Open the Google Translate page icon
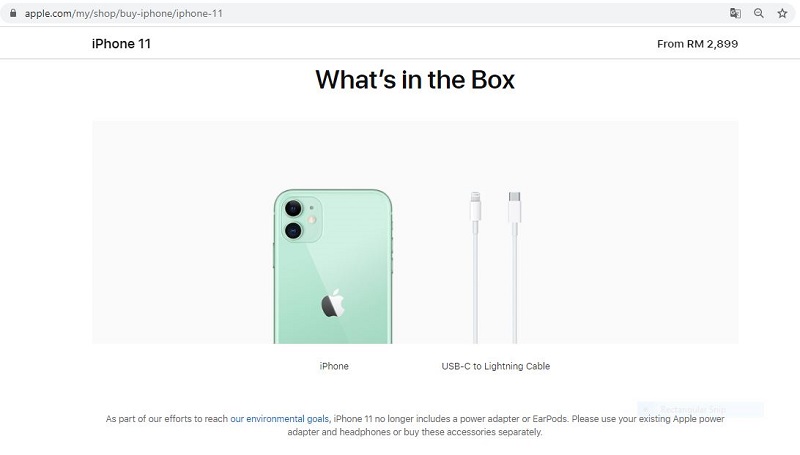Viewport: 800px width, 455px height. point(735,13)
